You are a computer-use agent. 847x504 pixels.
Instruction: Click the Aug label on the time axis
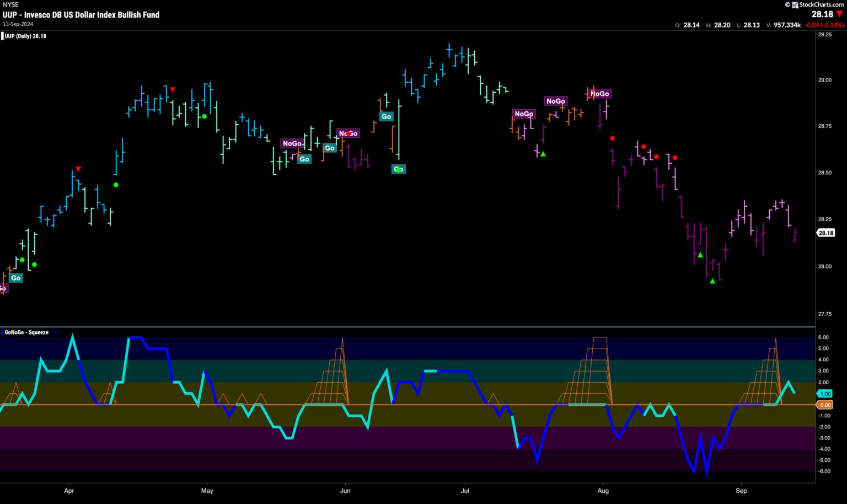(603, 490)
